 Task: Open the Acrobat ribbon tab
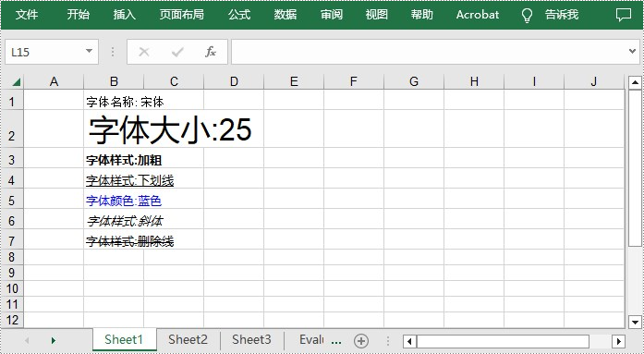click(478, 15)
